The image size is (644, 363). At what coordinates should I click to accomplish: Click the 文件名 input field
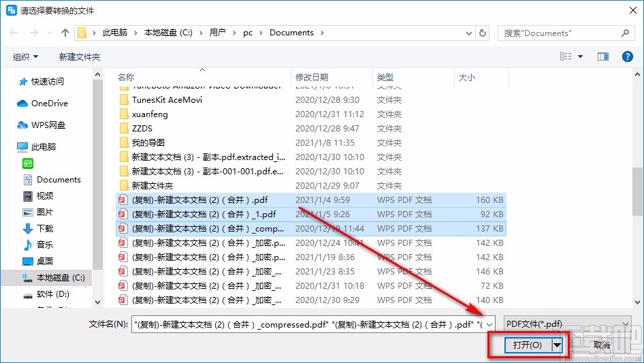308,324
